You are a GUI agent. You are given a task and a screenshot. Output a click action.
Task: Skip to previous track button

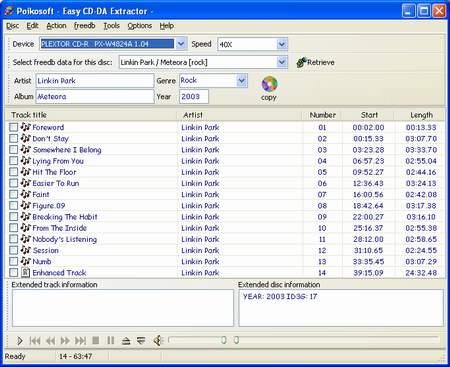(x=35, y=341)
